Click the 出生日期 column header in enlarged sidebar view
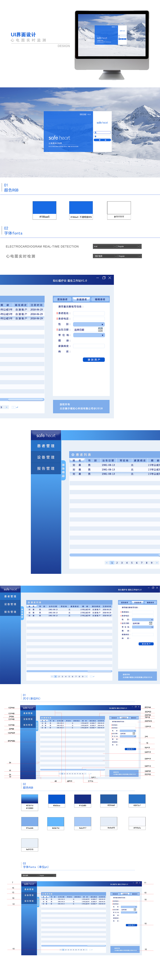This screenshot has height=980, width=160. pyautogui.click(x=108, y=460)
